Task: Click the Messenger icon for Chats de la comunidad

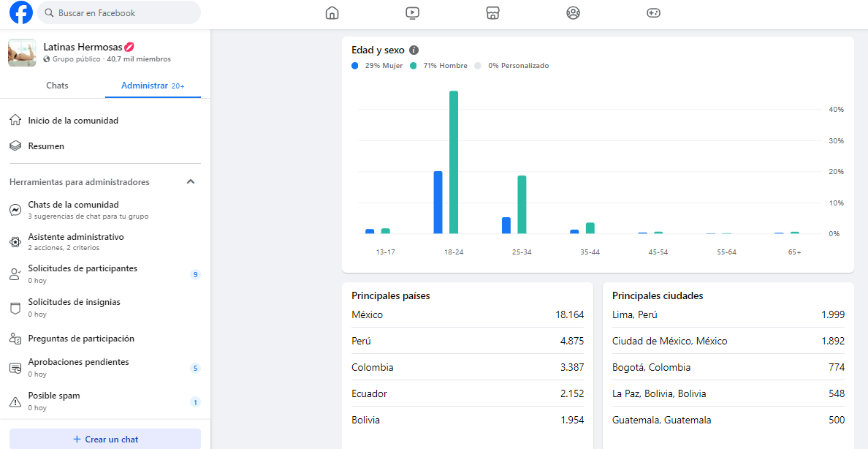Action: [15, 210]
